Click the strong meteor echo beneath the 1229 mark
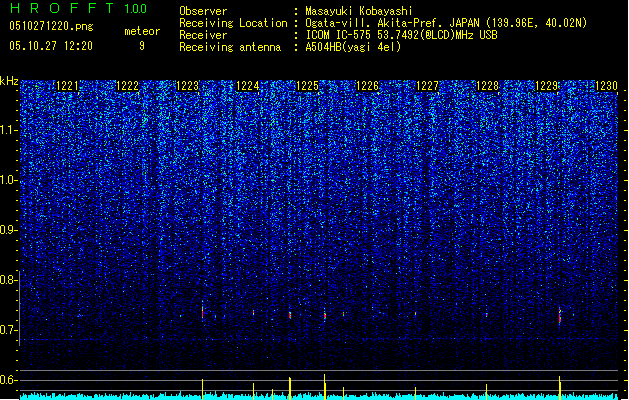The width and height of the screenshot is (629, 400). 560,317
